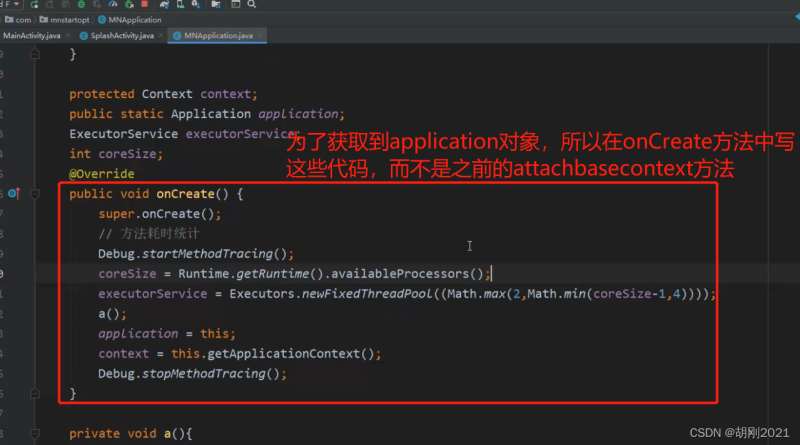Close the SplashActivity.java tab
800x445 pixels.
[x=161, y=35]
